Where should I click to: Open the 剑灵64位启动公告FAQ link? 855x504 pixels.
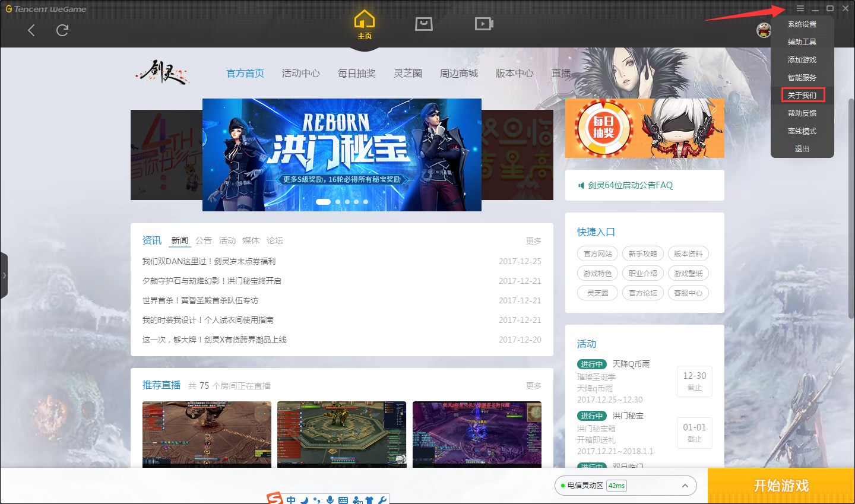point(631,185)
